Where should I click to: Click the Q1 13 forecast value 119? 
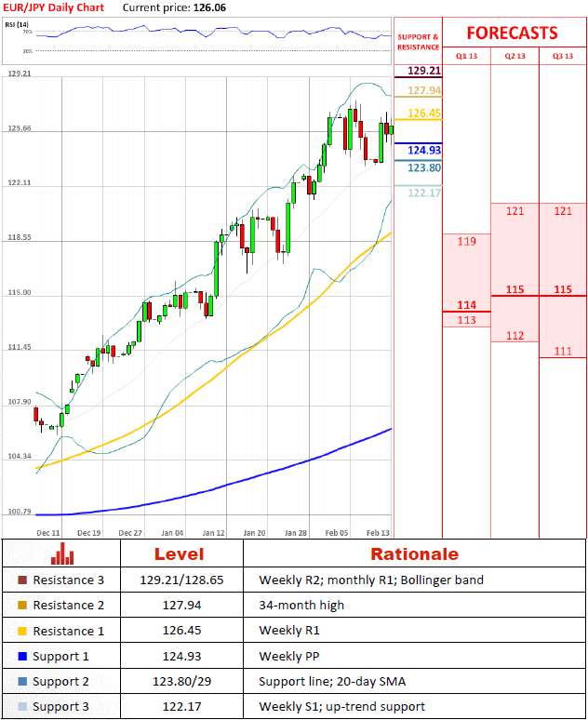[466, 242]
